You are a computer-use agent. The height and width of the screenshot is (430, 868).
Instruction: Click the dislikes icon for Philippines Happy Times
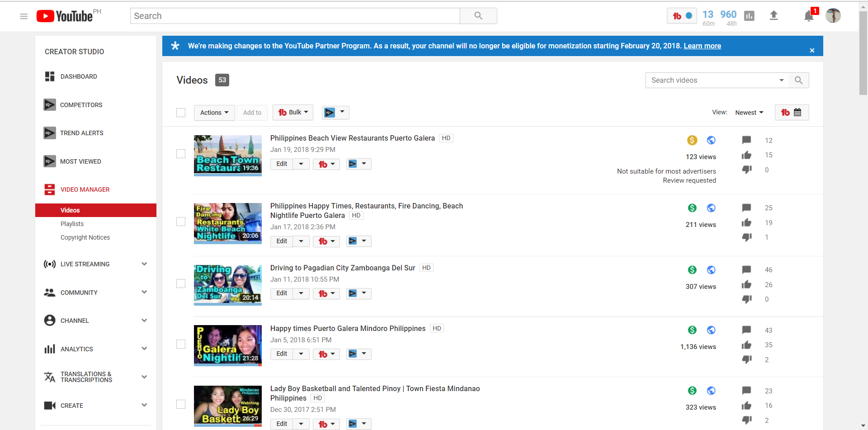click(x=746, y=237)
